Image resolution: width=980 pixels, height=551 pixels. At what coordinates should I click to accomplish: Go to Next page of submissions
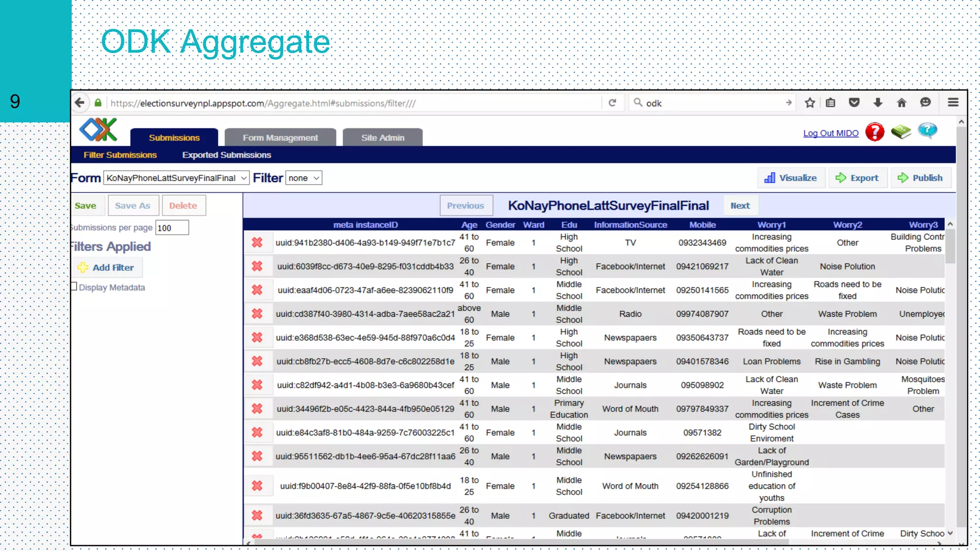tap(740, 206)
